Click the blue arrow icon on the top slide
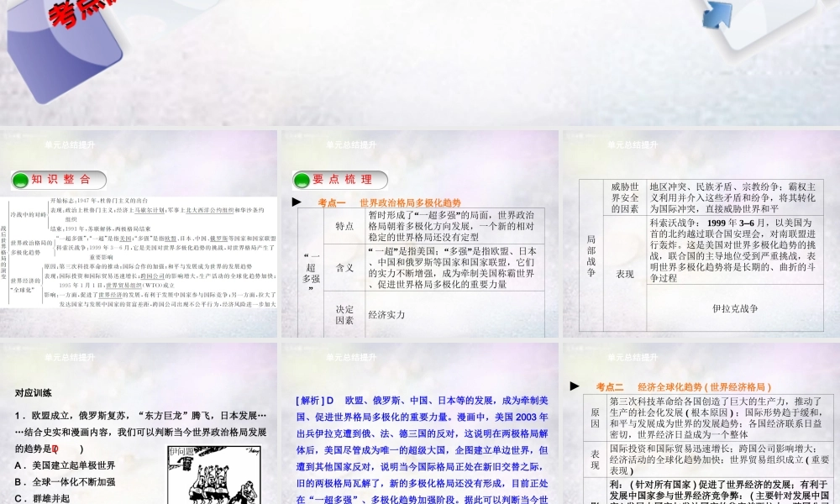840x504 pixels. (717, 14)
